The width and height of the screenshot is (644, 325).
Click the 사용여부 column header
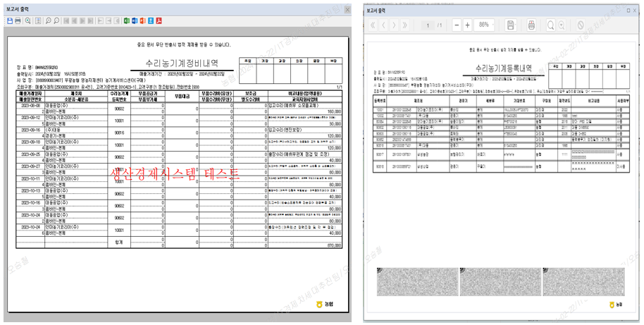622,100
